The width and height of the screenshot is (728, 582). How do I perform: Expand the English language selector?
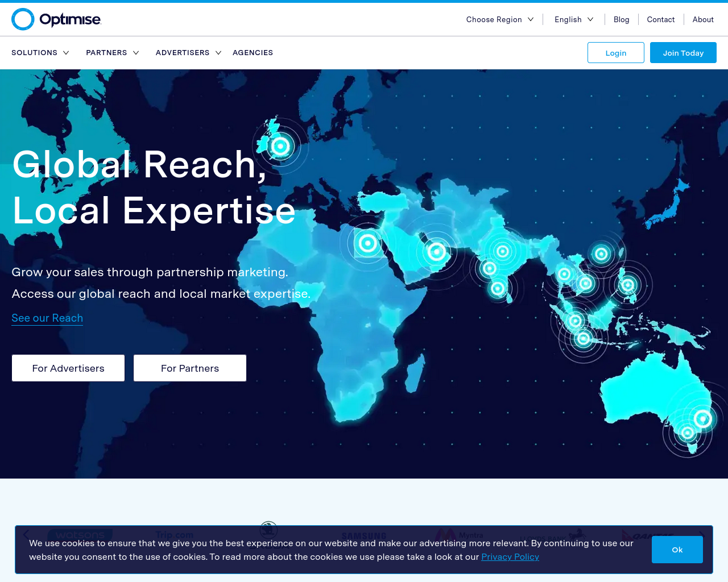(574, 19)
